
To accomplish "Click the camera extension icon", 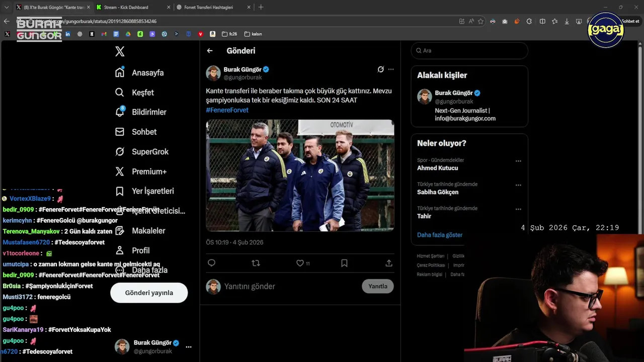I will [505, 21].
